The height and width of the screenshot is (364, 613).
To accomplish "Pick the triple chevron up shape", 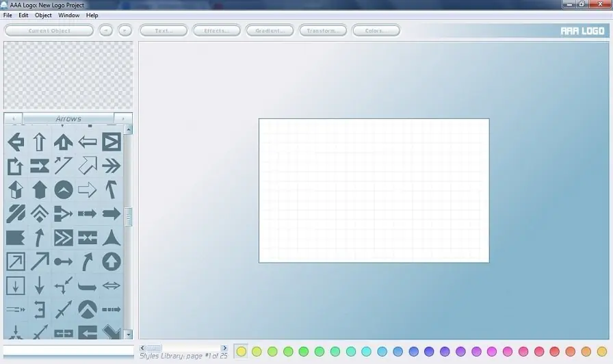I will point(40,214).
